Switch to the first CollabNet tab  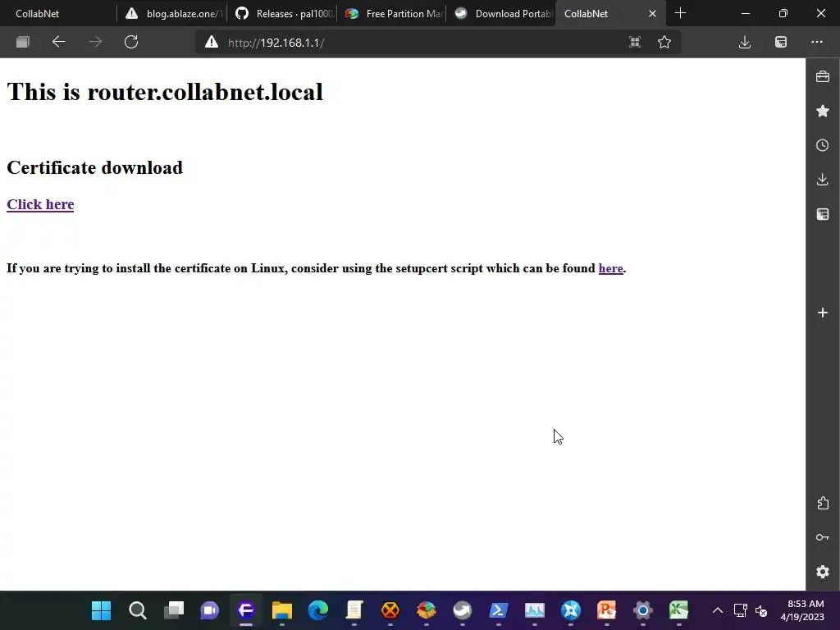tap(58, 13)
